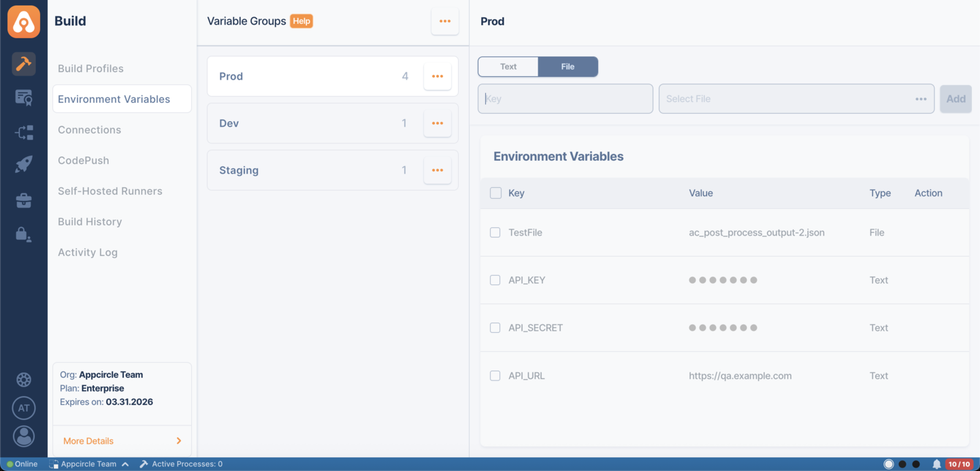Image resolution: width=980 pixels, height=471 pixels.
Task: Open the Enterprise App Store briefcase icon
Action: tap(24, 200)
